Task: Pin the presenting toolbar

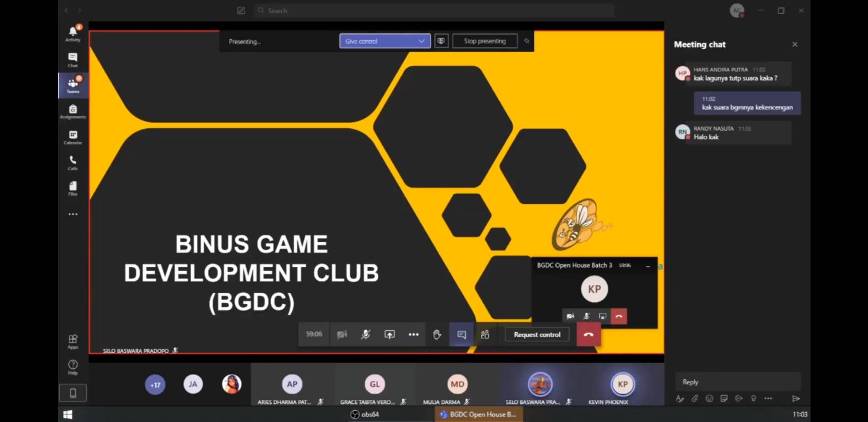Action: pos(526,41)
